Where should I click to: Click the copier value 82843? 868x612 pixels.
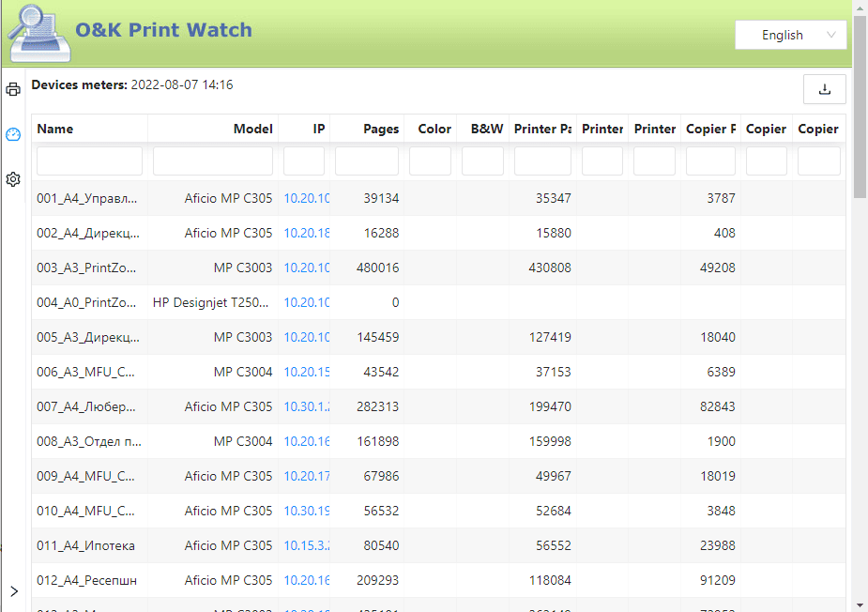click(718, 407)
